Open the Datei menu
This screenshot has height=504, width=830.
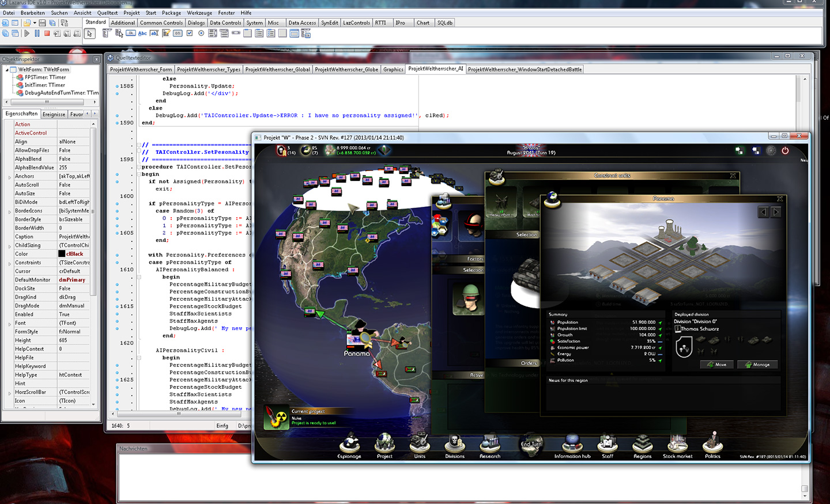click(9, 13)
